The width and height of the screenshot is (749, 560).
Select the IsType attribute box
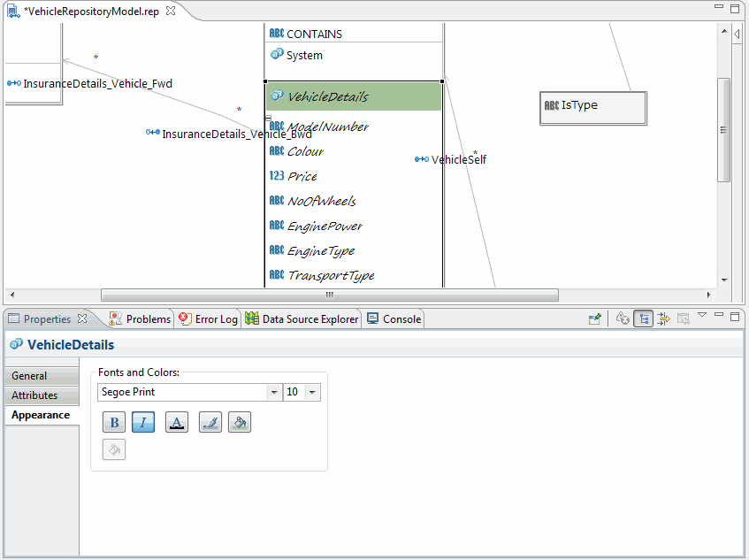tap(593, 109)
